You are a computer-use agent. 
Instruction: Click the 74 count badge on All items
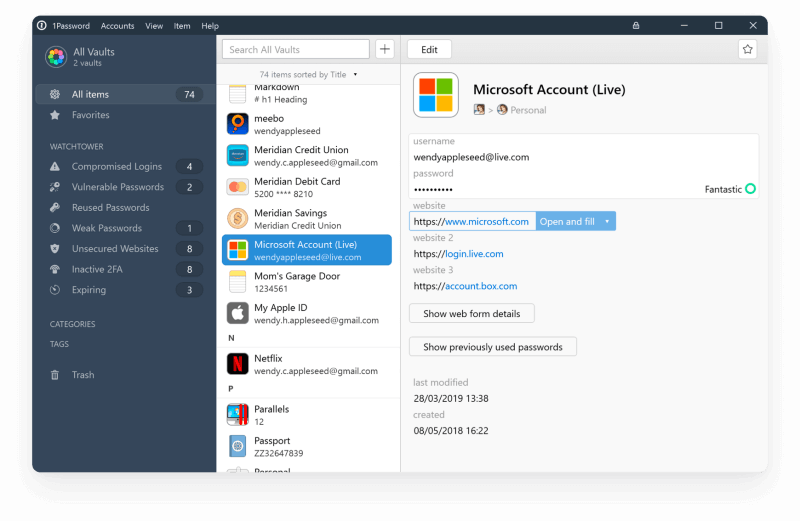coord(189,94)
